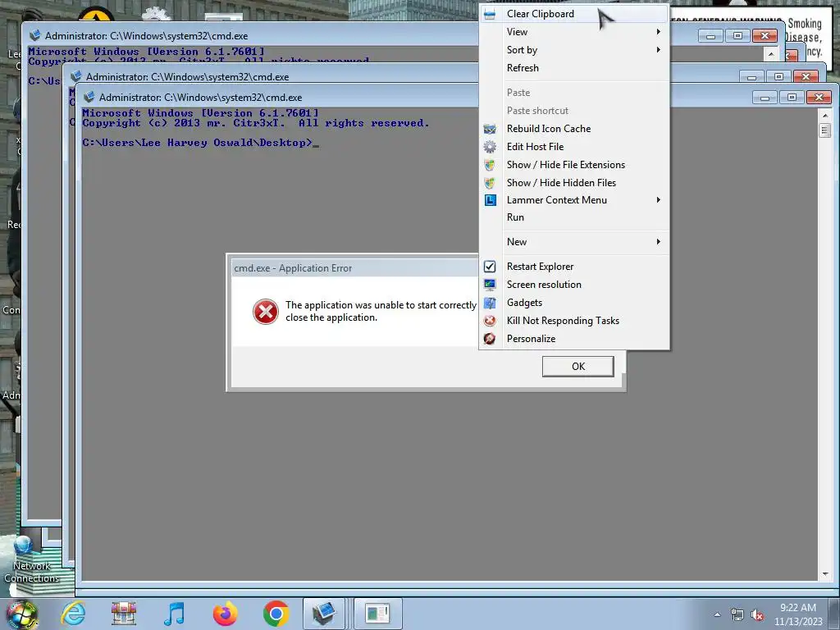Launch the music note app on the taskbar
Screen dimensions: 840x630
(x=174, y=614)
